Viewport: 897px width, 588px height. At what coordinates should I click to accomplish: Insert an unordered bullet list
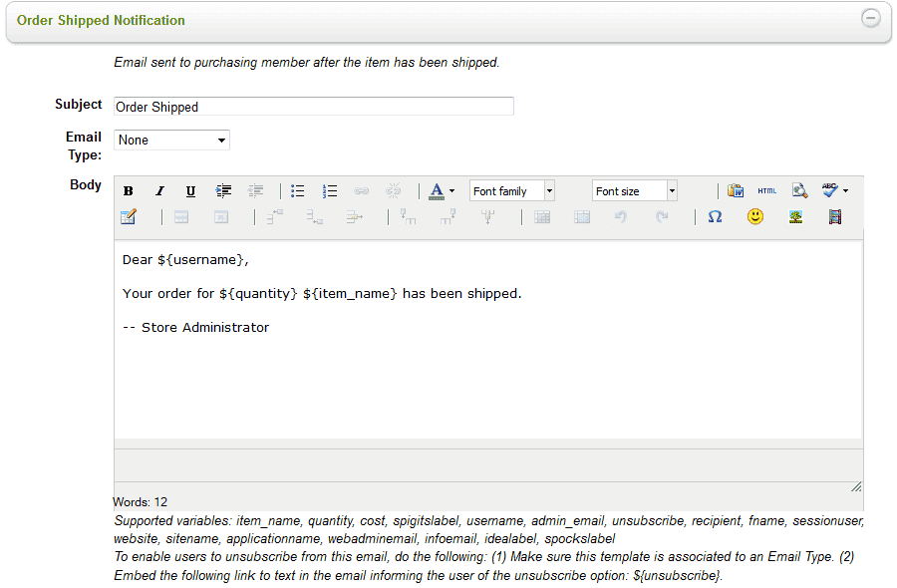(x=297, y=191)
